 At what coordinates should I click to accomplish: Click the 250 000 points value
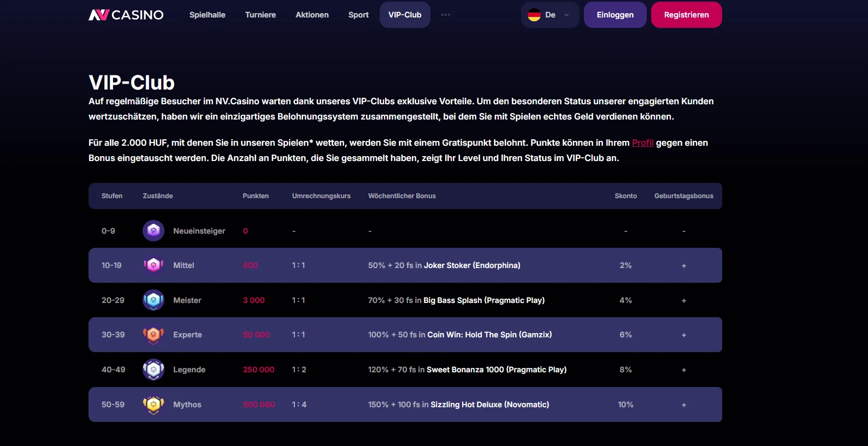coord(259,370)
